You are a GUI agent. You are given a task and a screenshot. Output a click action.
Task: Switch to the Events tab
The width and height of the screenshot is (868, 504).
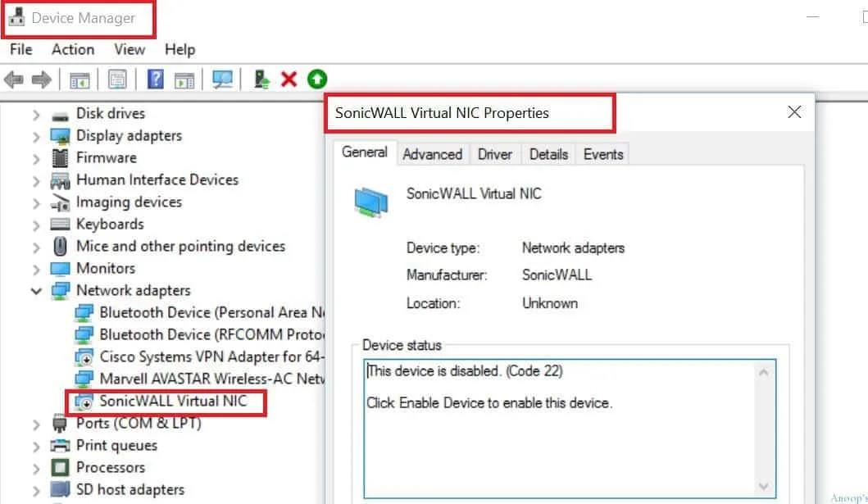click(602, 153)
